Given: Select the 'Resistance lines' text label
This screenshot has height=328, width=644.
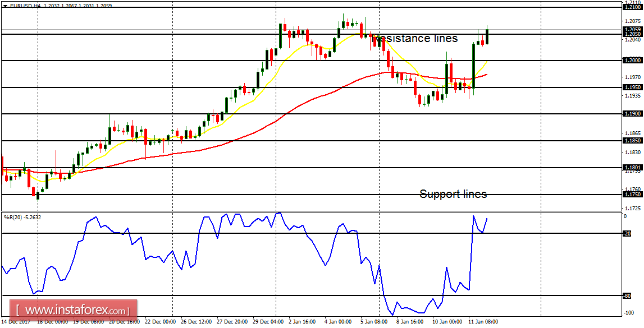Looking at the screenshot, I should click(x=415, y=39).
